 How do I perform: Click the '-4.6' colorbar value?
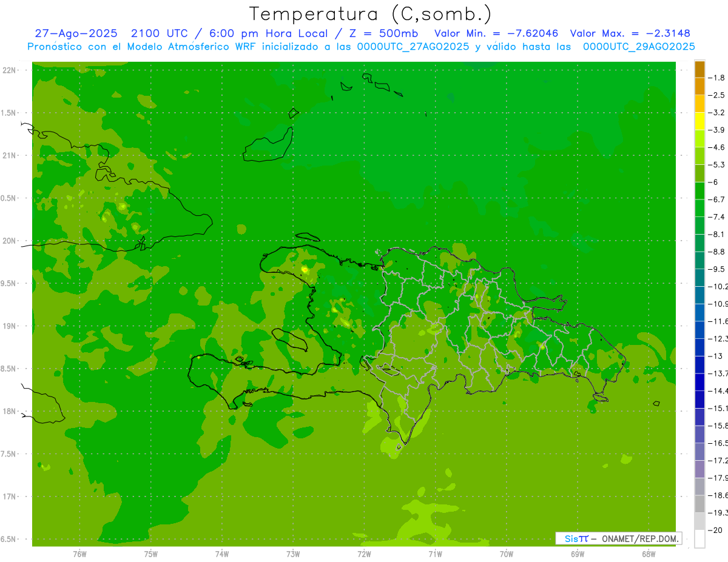[717, 147]
